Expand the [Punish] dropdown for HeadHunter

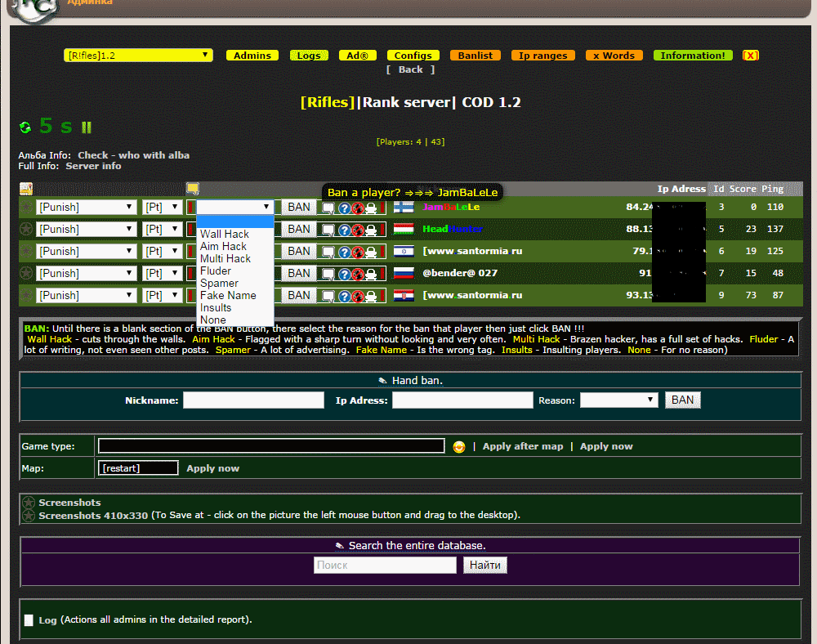(85, 230)
